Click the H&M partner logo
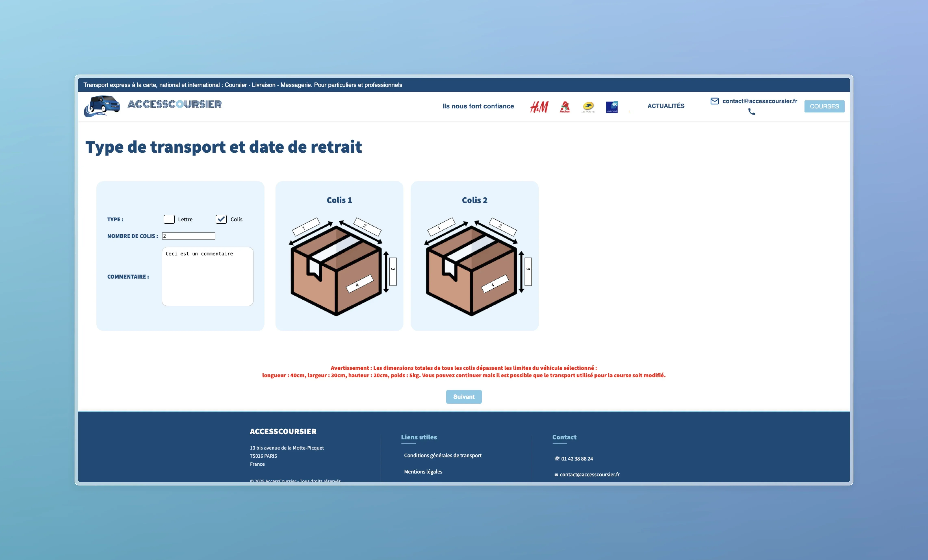928x560 pixels. click(x=539, y=107)
